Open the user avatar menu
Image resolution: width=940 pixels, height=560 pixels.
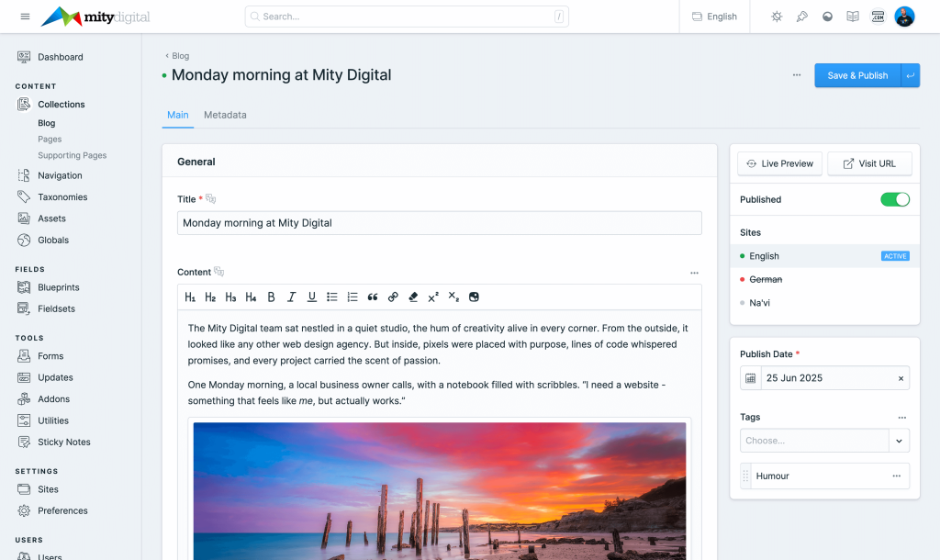[x=904, y=17]
